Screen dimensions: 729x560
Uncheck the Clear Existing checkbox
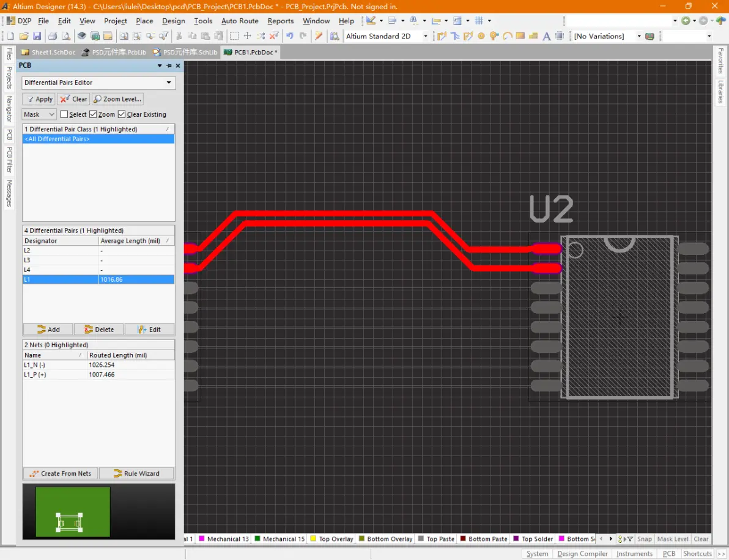click(122, 114)
